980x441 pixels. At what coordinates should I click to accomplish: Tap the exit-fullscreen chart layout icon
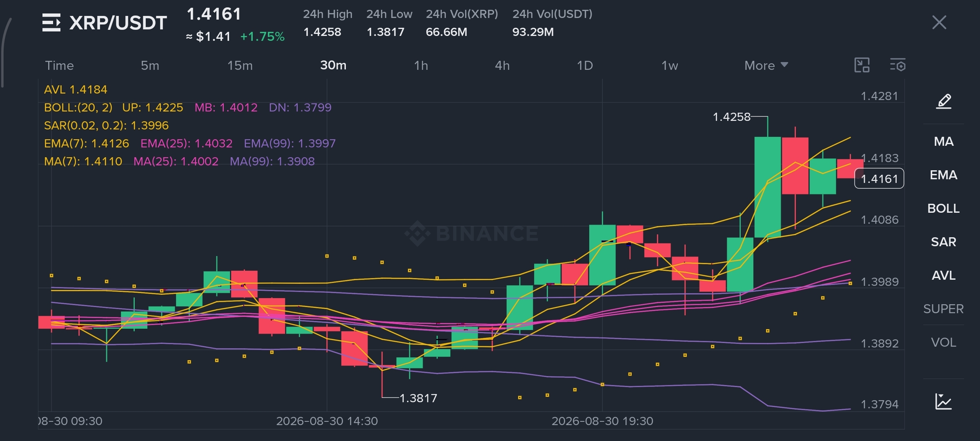coord(862,65)
